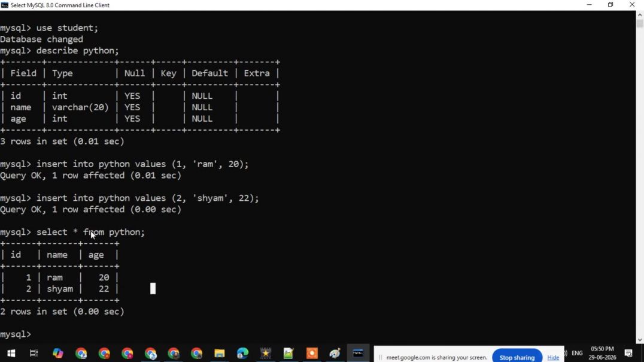Click the age value 22 in results
The image size is (644, 362).
104,289
